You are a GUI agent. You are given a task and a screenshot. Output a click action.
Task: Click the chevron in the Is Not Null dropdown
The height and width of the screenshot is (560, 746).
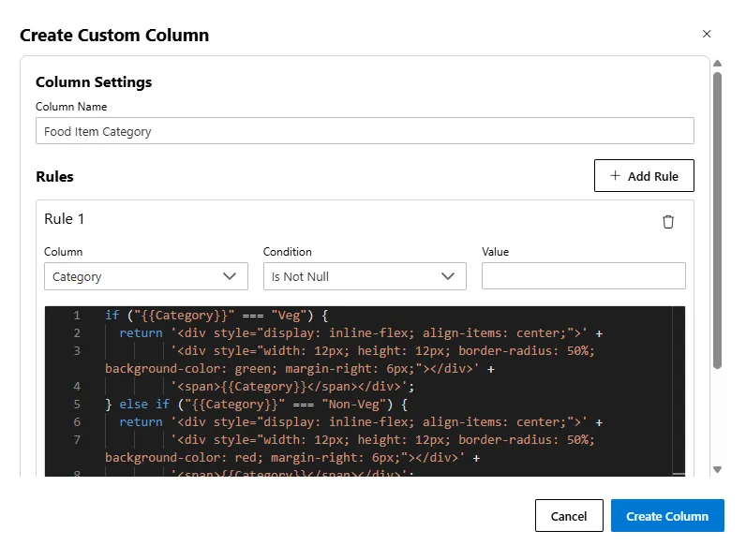click(448, 276)
